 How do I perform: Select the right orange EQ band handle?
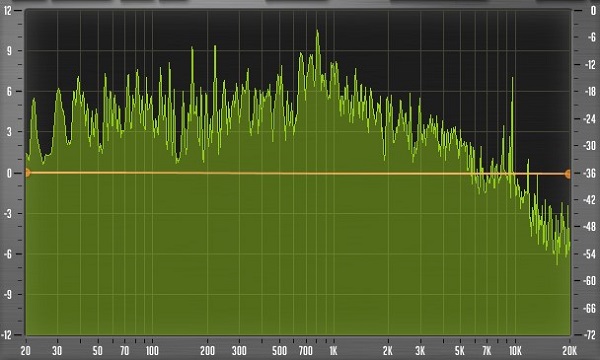(x=568, y=174)
